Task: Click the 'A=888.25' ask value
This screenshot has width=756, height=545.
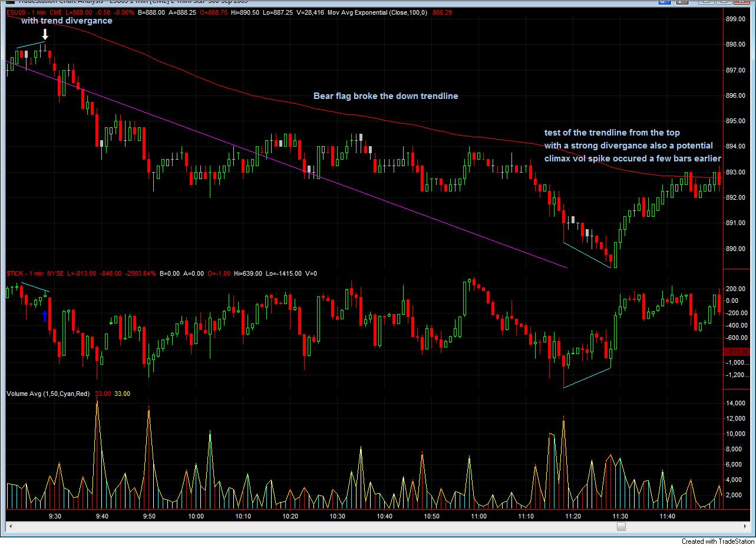Action: pyautogui.click(x=182, y=12)
